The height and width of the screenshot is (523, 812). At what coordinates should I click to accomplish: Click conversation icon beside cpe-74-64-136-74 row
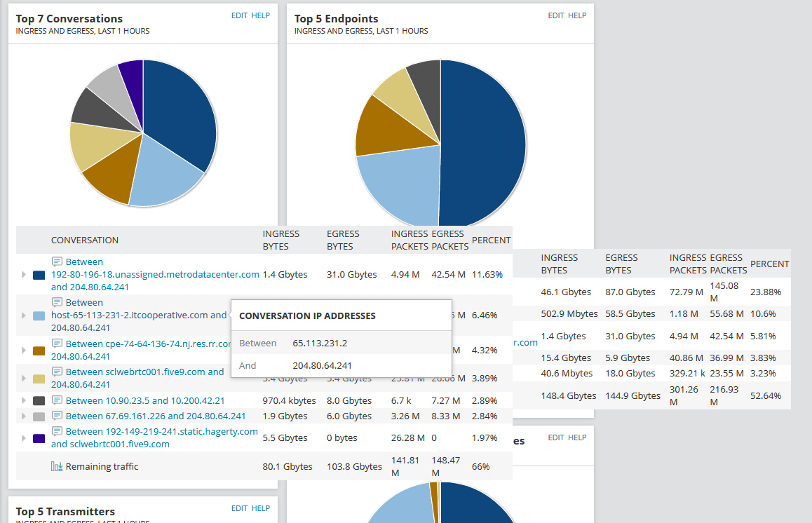pos(57,344)
